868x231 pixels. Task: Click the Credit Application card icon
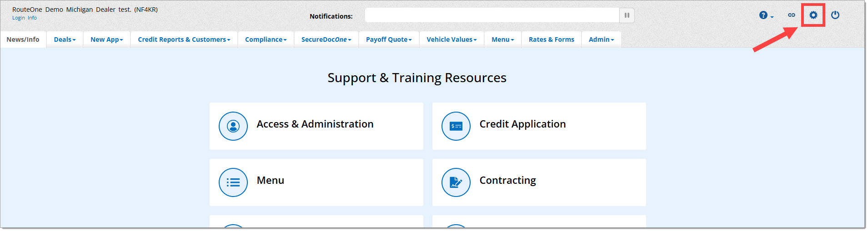(x=456, y=126)
